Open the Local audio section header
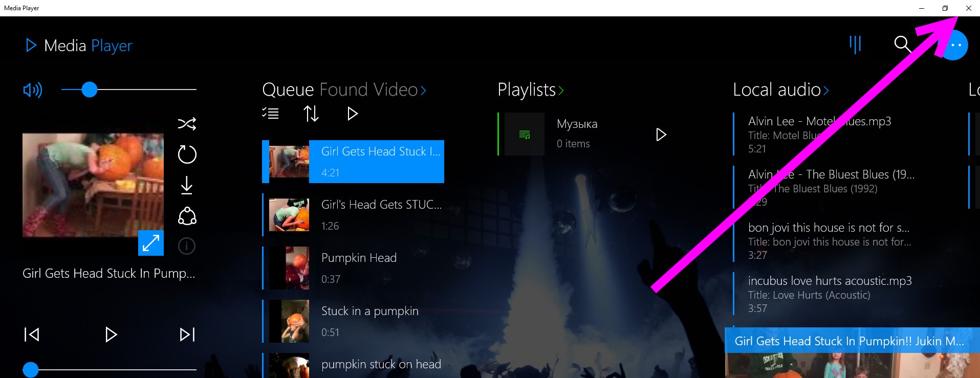 click(x=777, y=90)
